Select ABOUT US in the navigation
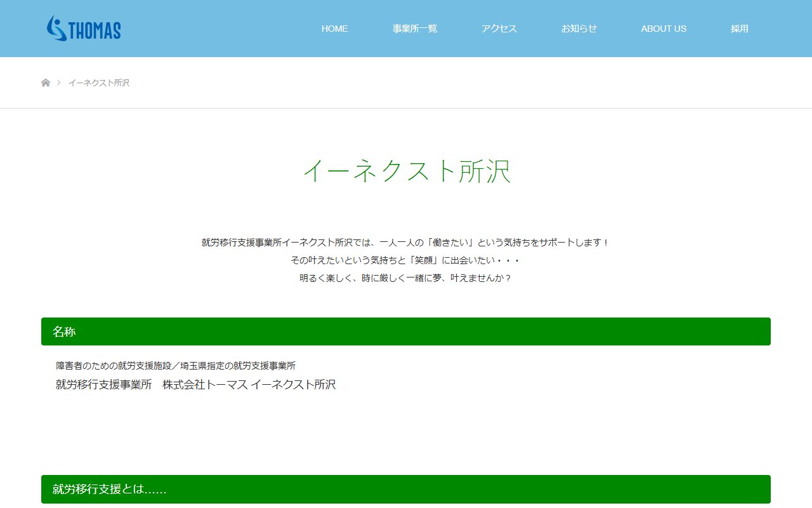 tap(664, 29)
